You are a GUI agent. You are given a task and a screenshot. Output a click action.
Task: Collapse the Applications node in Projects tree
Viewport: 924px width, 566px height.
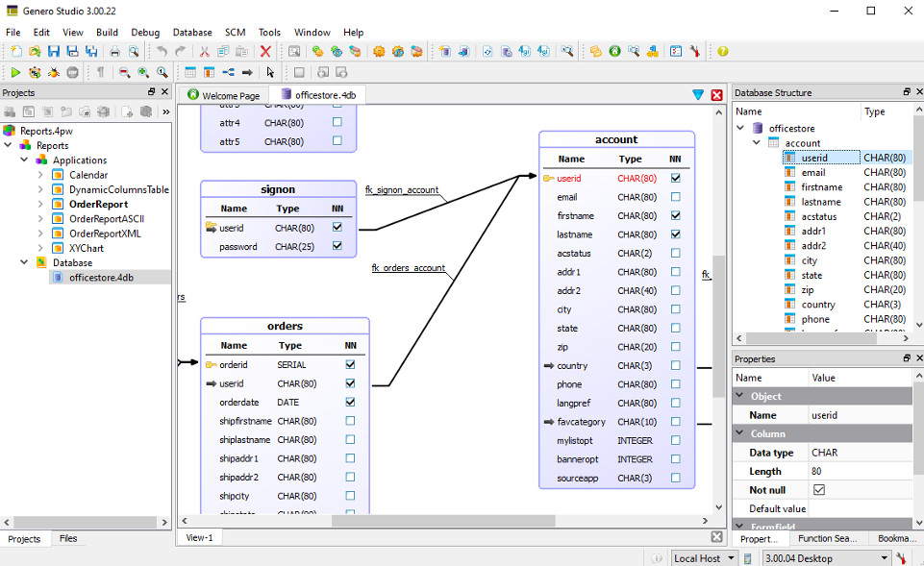(x=23, y=160)
